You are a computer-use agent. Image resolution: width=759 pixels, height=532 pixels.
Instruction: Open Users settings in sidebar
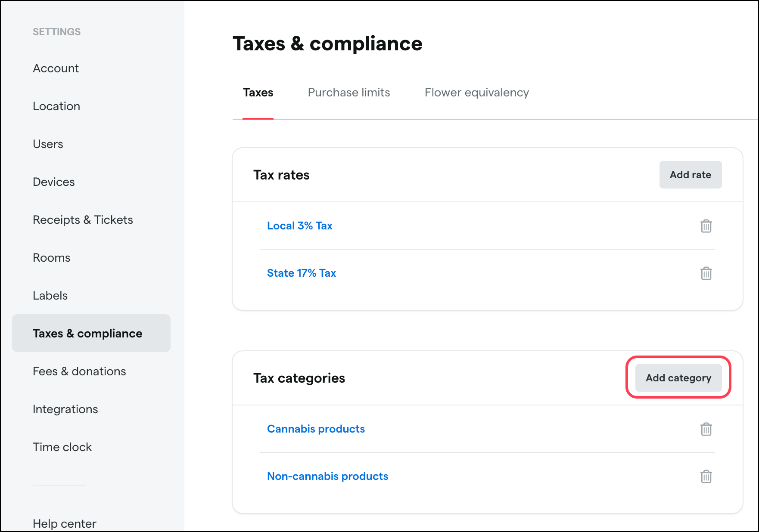(48, 144)
